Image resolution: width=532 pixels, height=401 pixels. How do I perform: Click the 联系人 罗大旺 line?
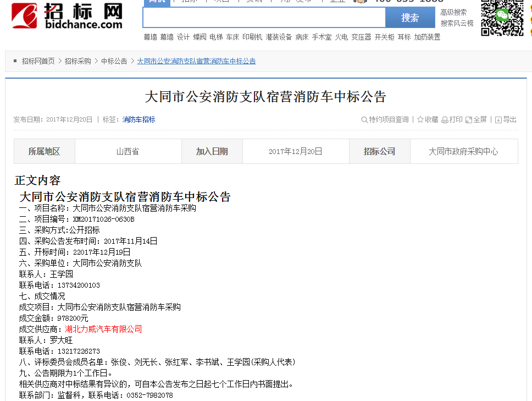coord(46,340)
